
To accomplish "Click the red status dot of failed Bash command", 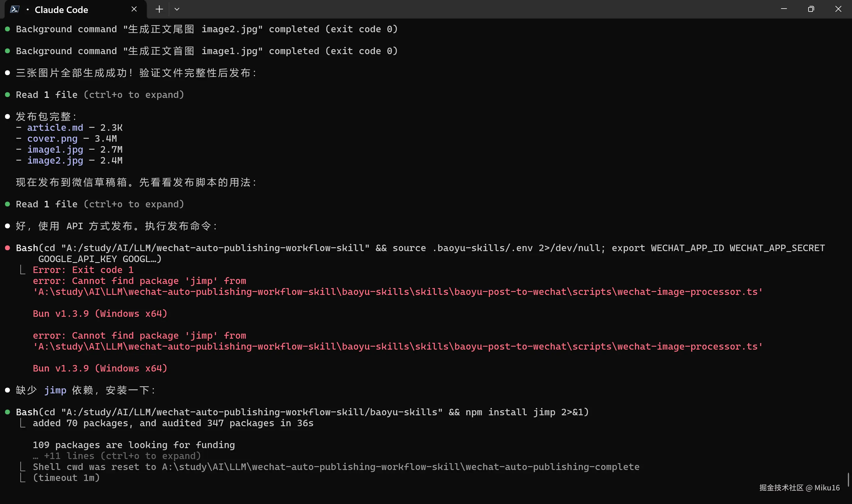I will coord(7,248).
